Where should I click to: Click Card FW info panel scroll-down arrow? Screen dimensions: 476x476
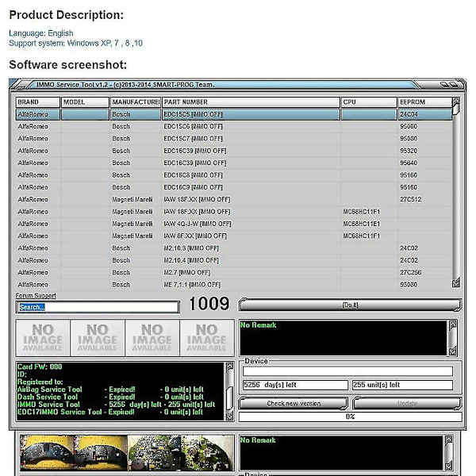(x=230, y=416)
